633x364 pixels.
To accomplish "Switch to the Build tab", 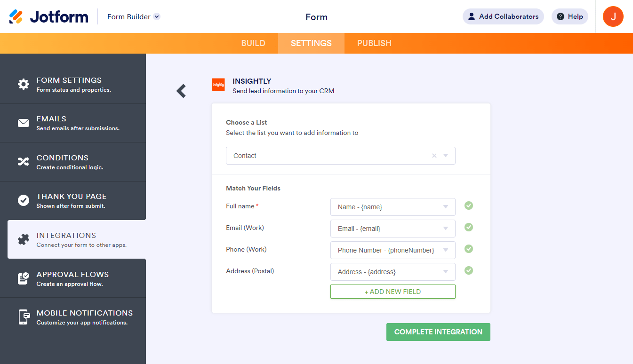I will coord(253,43).
